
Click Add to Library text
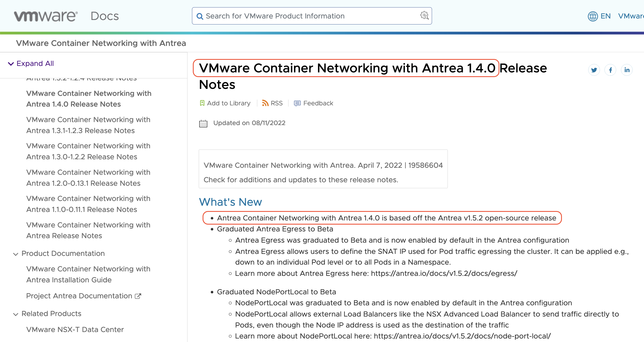[228, 103]
